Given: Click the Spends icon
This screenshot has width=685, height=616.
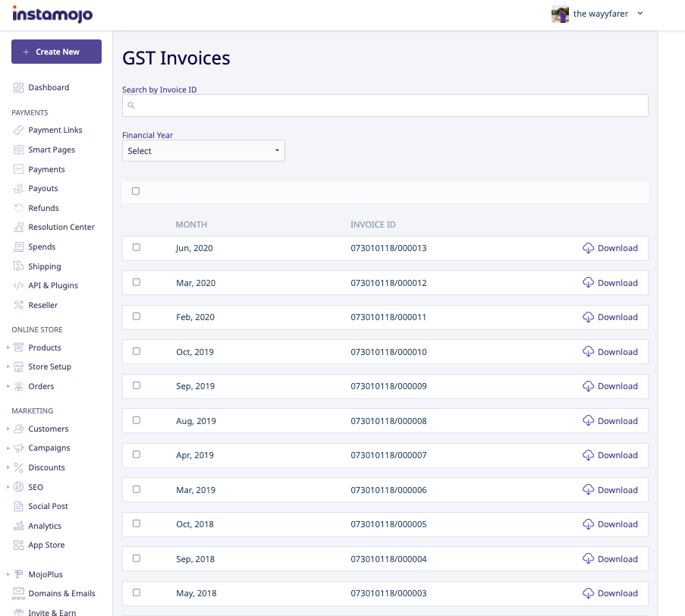Looking at the screenshot, I should click(18, 247).
